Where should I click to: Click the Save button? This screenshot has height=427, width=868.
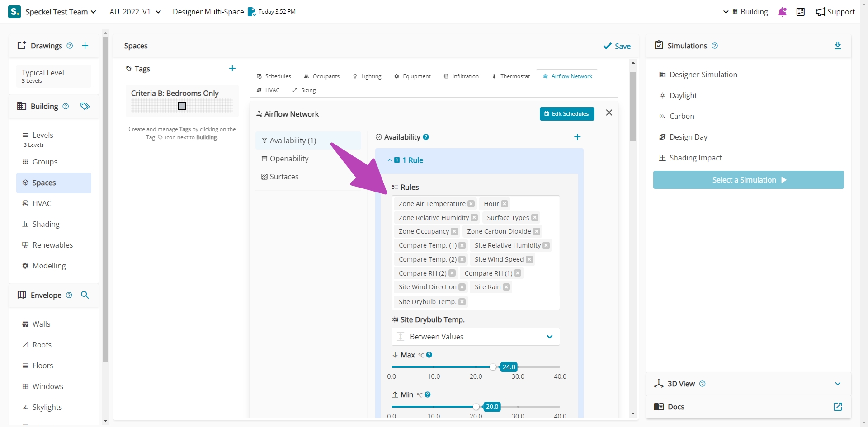point(617,46)
